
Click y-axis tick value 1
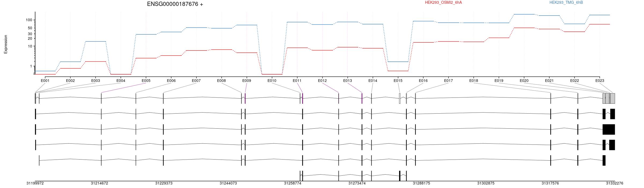coord(31,66)
